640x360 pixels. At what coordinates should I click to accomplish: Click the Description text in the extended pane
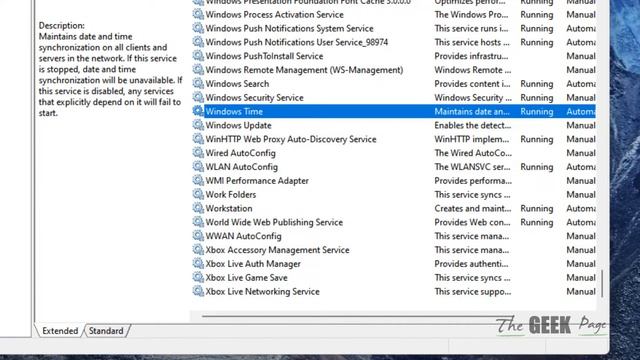(110, 69)
